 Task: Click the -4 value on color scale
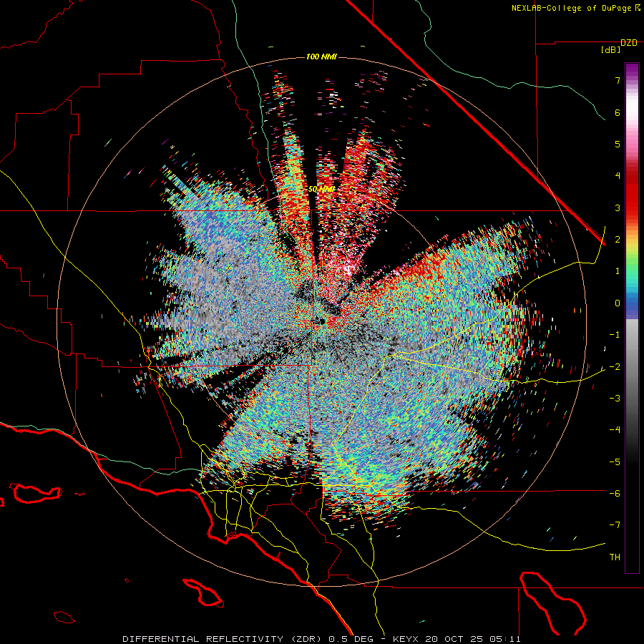pyautogui.click(x=615, y=430)
